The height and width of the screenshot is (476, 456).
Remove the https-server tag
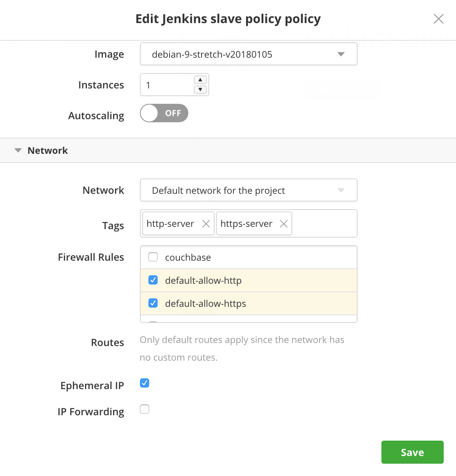[x=284, y=224]
